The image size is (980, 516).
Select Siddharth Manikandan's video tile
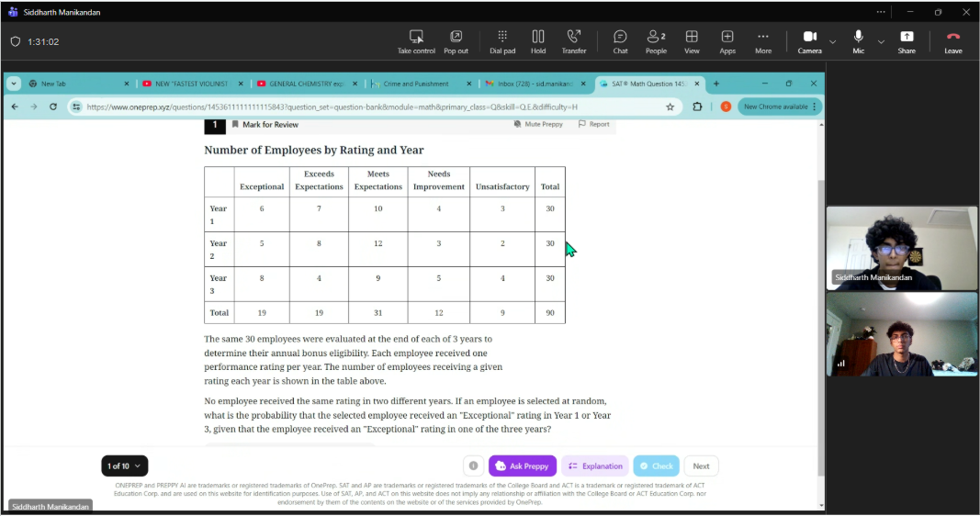click(x=902, y=249)
